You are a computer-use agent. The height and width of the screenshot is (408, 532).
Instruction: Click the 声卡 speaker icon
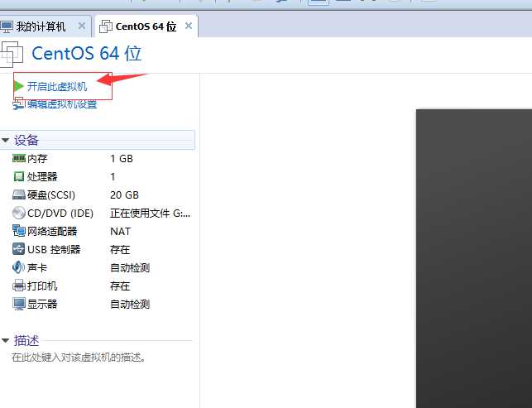pyautogui.click(x=19, y=267)
